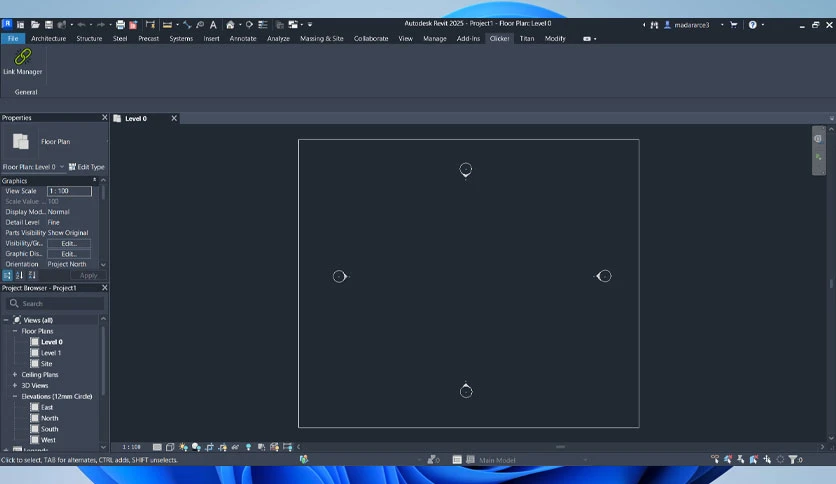836x484 pixels.
Task: Click the Visibility/Graphics Edit button
Action: click(x=69, y=243)
